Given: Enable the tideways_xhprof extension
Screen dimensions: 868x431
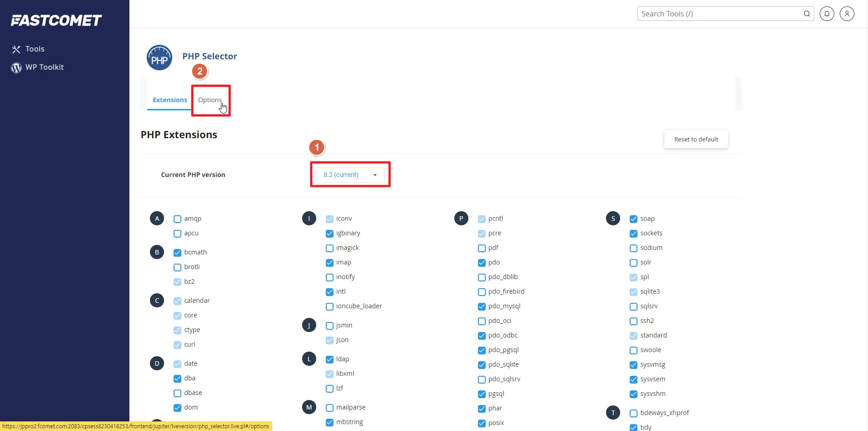Looking at the screenshot, I should [x=633, y=413].
